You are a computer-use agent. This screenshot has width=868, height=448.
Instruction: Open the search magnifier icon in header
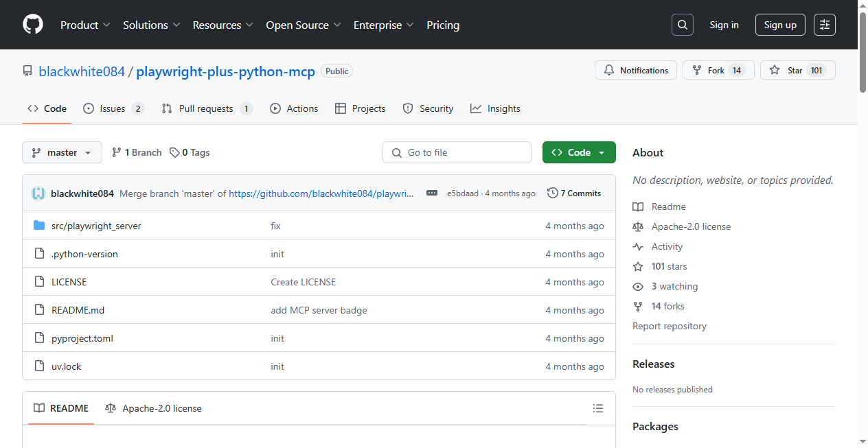click(682, 25)
